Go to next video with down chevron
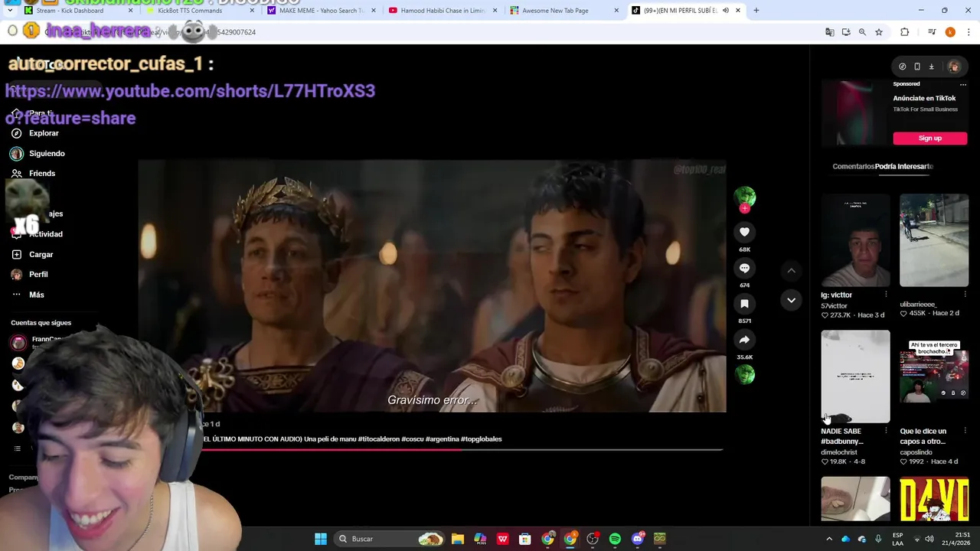 (x=791, y=300)
